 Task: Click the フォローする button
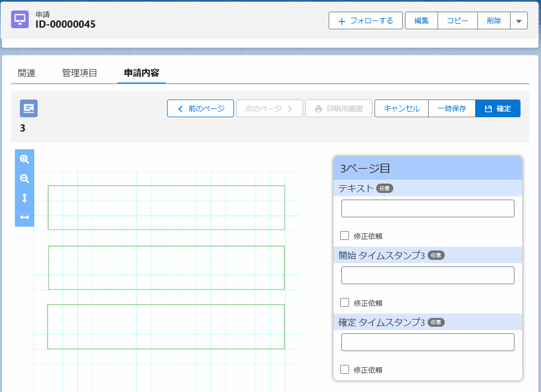[x=366, y=20]
